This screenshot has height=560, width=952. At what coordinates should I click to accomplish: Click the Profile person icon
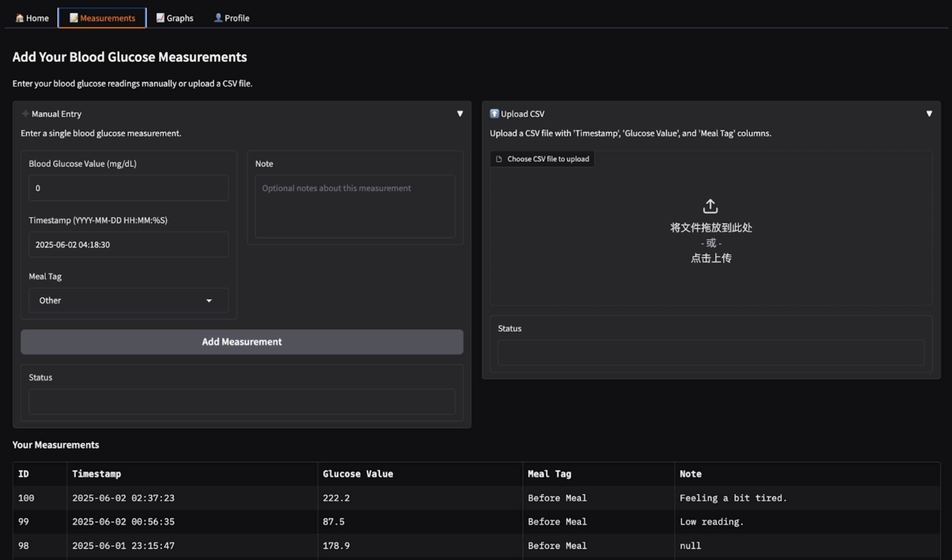point(218,18)
